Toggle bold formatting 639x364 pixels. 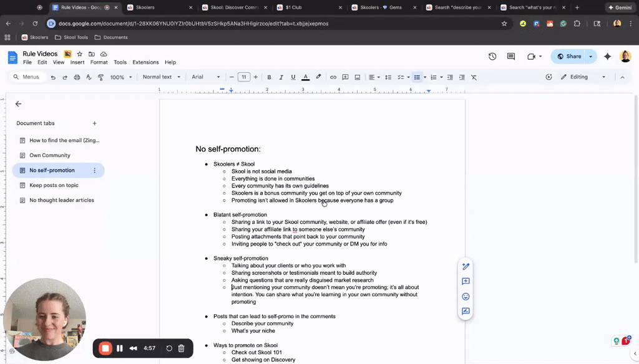point(269,77)
